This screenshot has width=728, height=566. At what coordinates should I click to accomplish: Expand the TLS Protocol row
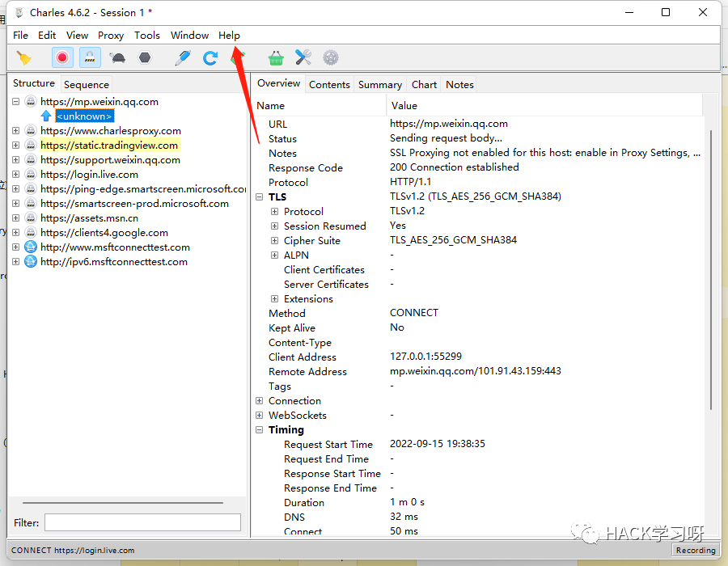274,212
